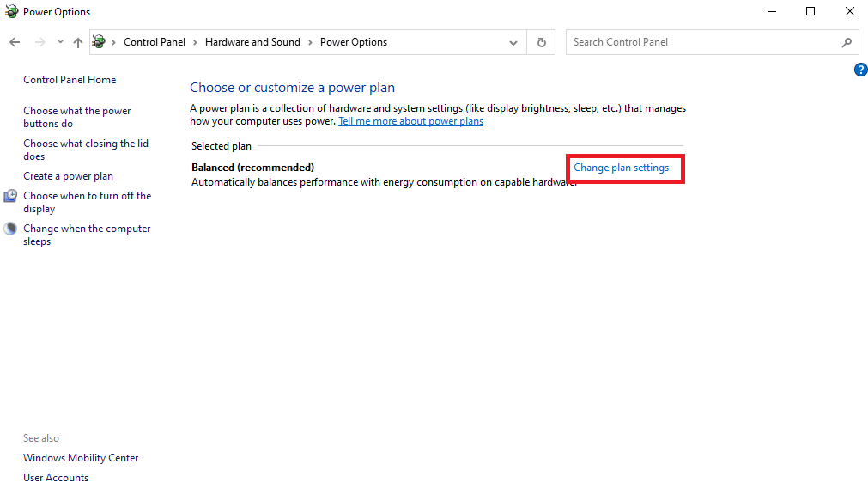The height and width of the screenshot is (501, 868).
Task: Open the address bar history dropdown
Action: (513, 43)
